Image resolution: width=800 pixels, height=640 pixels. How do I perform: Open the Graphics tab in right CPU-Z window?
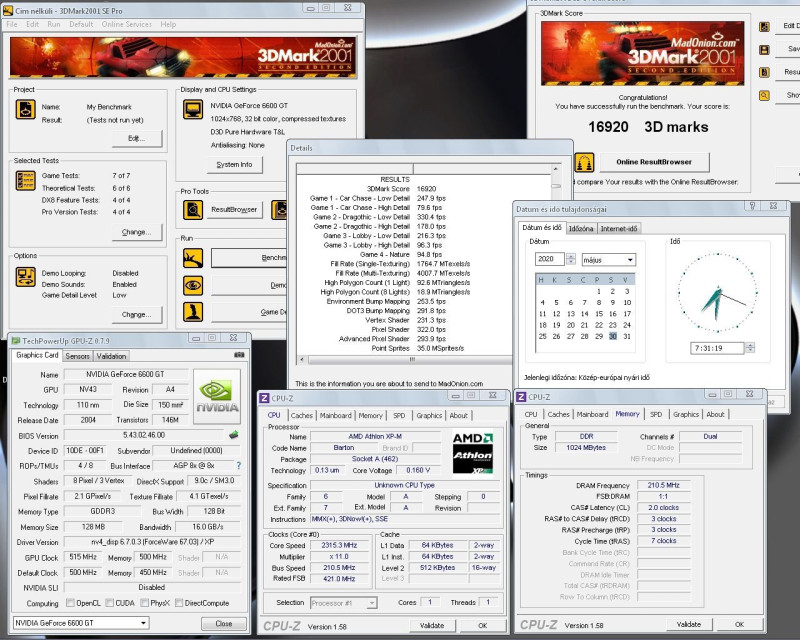686,414
